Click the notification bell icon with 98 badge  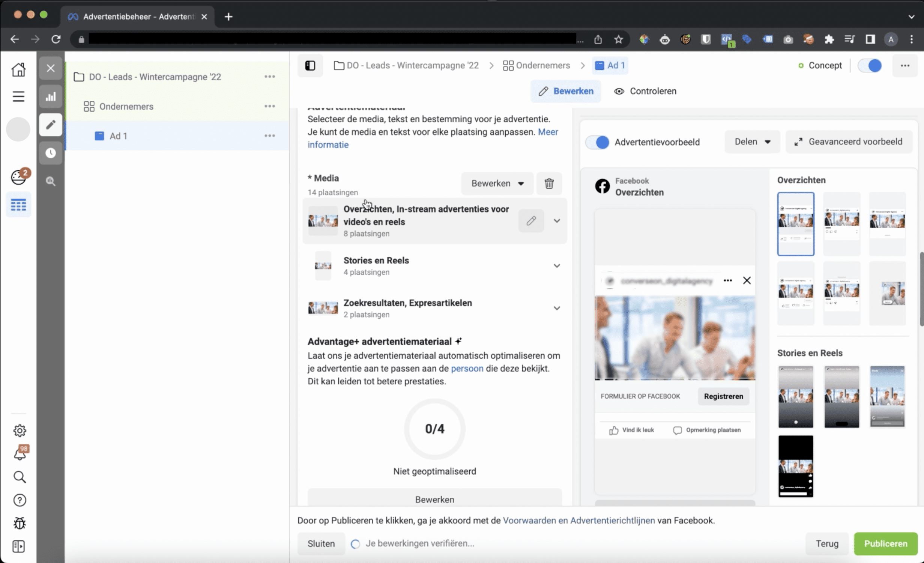tap(19, 453)
